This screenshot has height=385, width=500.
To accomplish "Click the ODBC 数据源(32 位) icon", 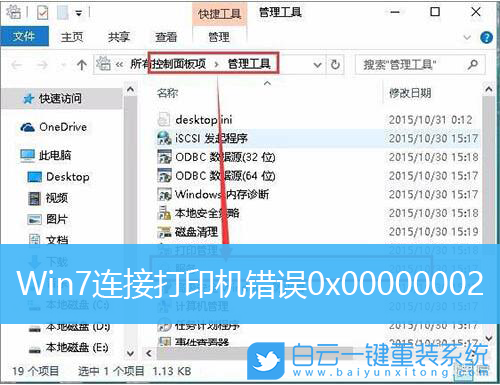I will tap(164, 157).
